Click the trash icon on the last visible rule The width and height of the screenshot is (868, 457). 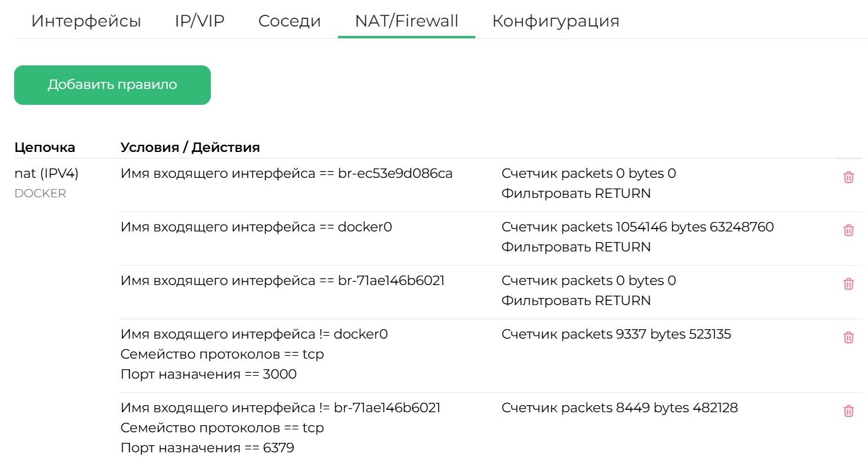(849, 411)
